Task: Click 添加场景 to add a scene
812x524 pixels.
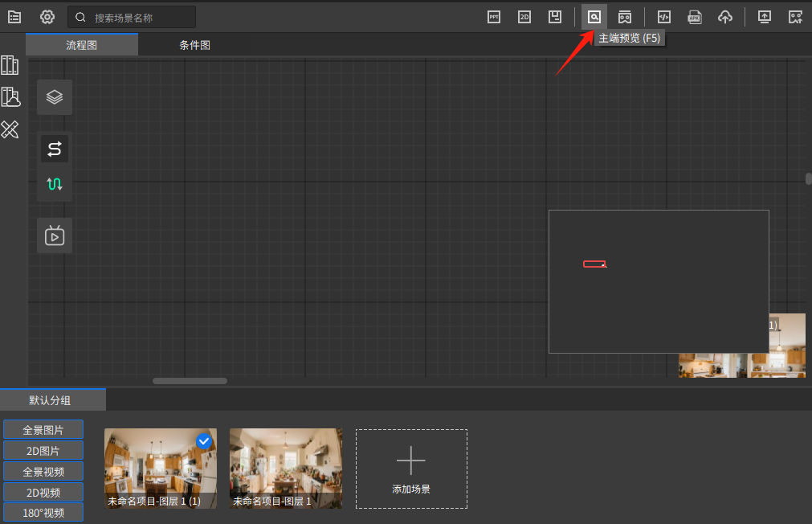Action: (x=411, y=469)
